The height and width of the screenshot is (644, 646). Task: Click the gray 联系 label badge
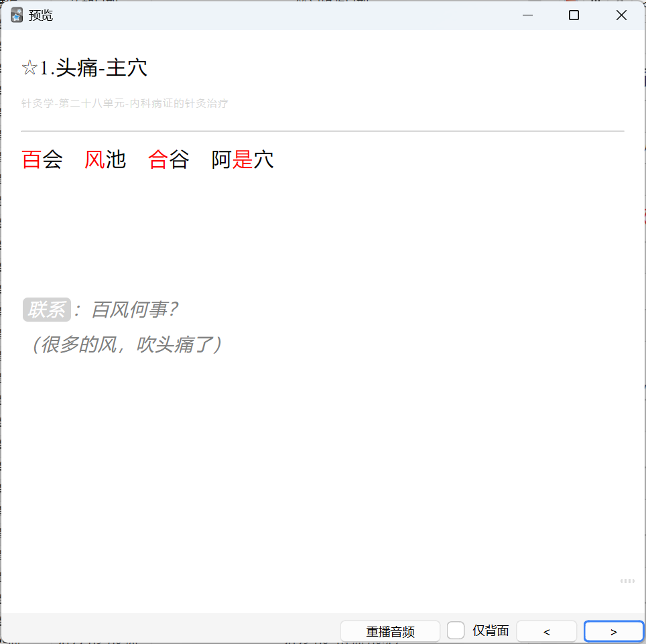pyautogui.click(x=46, y=310)
